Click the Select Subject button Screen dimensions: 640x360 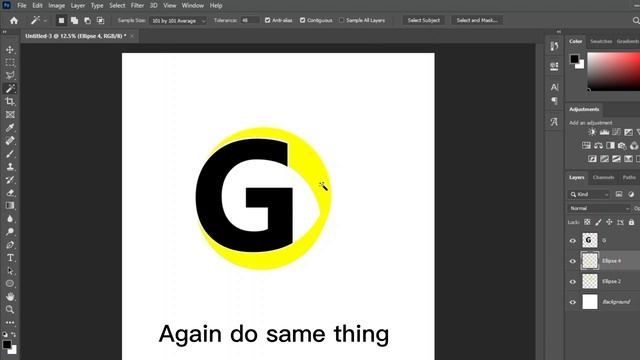(424, 20)
